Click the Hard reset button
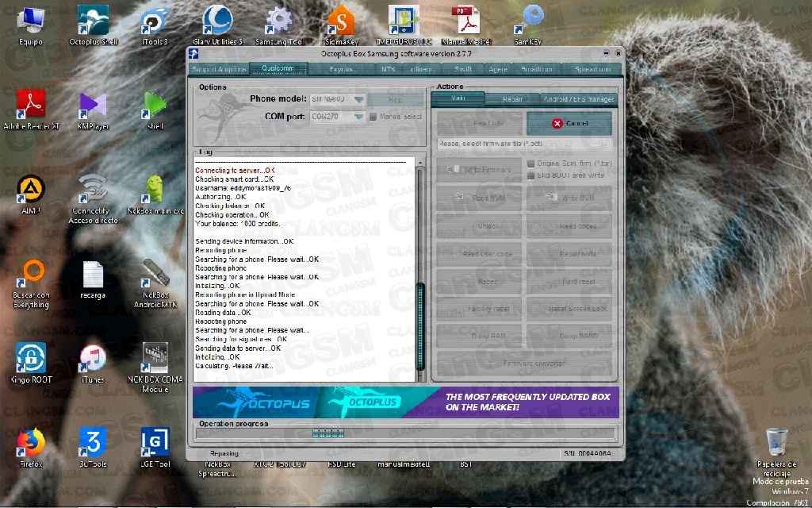 569,282
